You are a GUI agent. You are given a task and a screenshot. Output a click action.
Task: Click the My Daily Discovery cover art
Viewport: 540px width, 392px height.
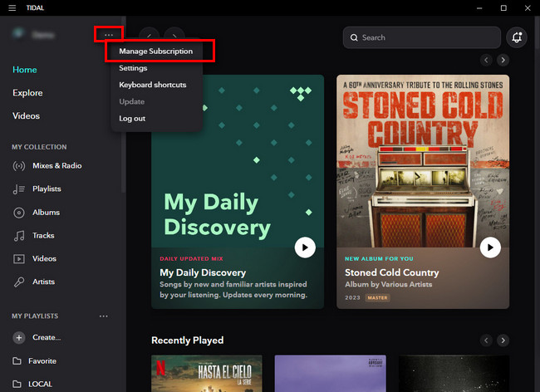[x=238, y=161]
